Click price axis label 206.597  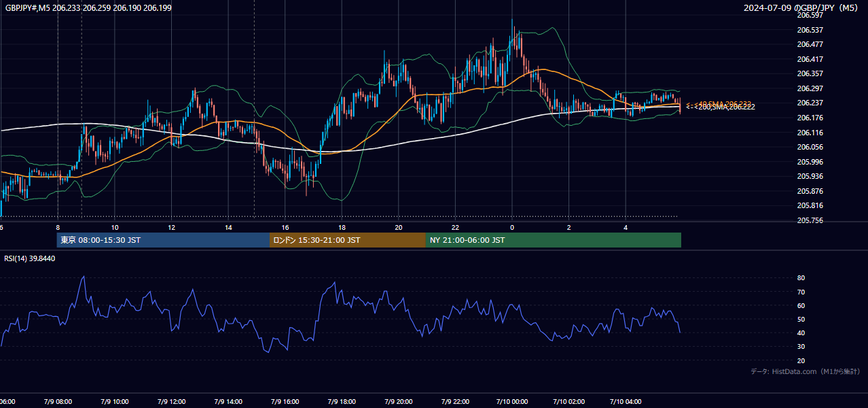(810, 15)
